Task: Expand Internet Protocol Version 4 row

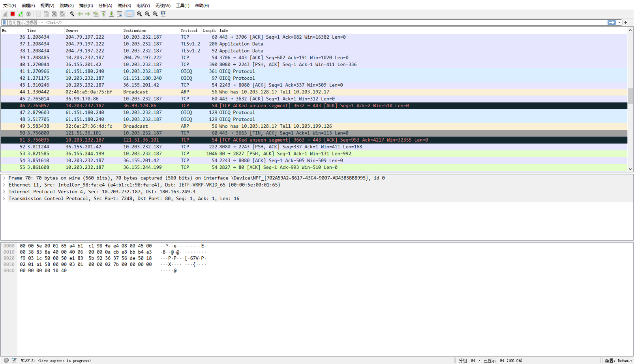Action: [4, 192]
